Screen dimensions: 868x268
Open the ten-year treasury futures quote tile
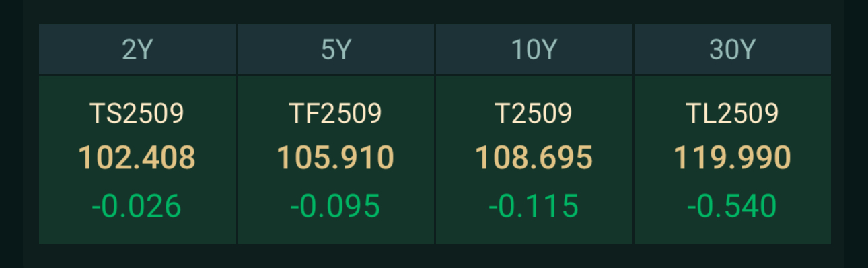[x=534, y=160]
